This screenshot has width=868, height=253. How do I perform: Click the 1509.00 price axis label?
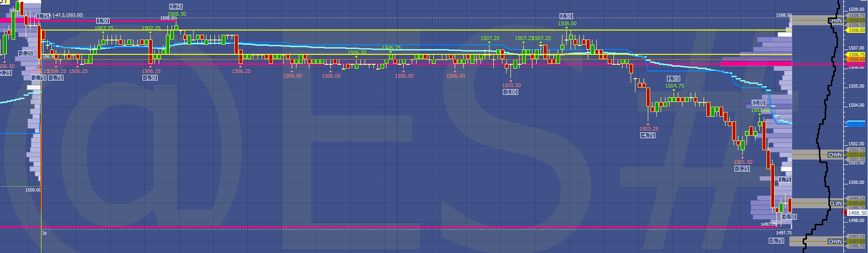coord(857,9)
